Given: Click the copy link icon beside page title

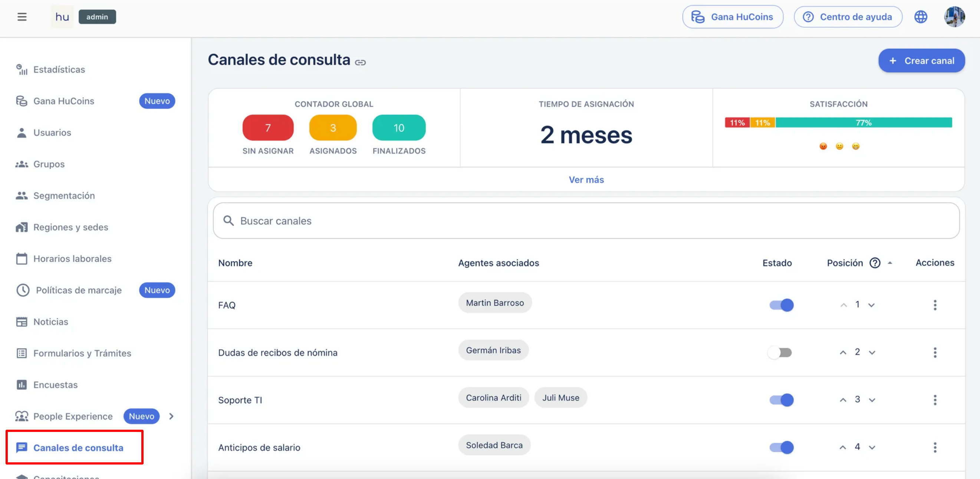Looking at the screenshot, I should point(360,62).
